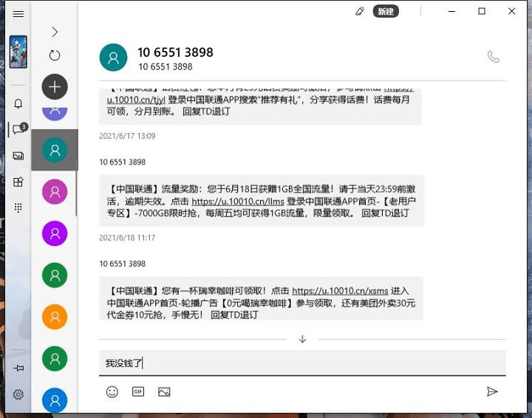This screenshot has height=418, width=532.
Task: Expand the conversation list chevron
Action: [x=55, y=32]
